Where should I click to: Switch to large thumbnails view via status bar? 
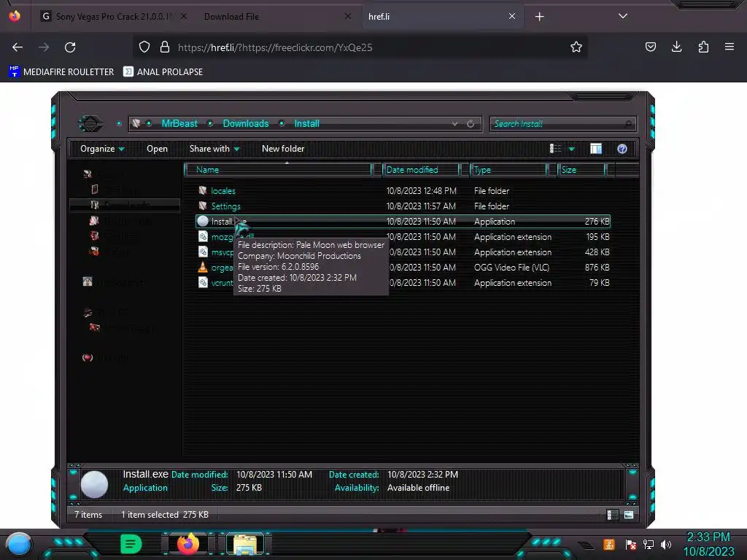tap(629, 515)
